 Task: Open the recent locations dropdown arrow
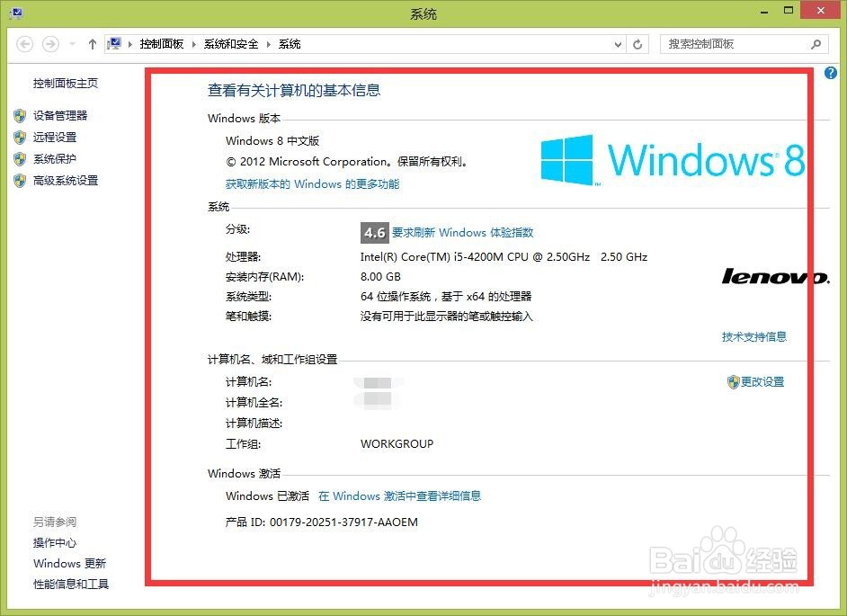(x=73, y=44)
